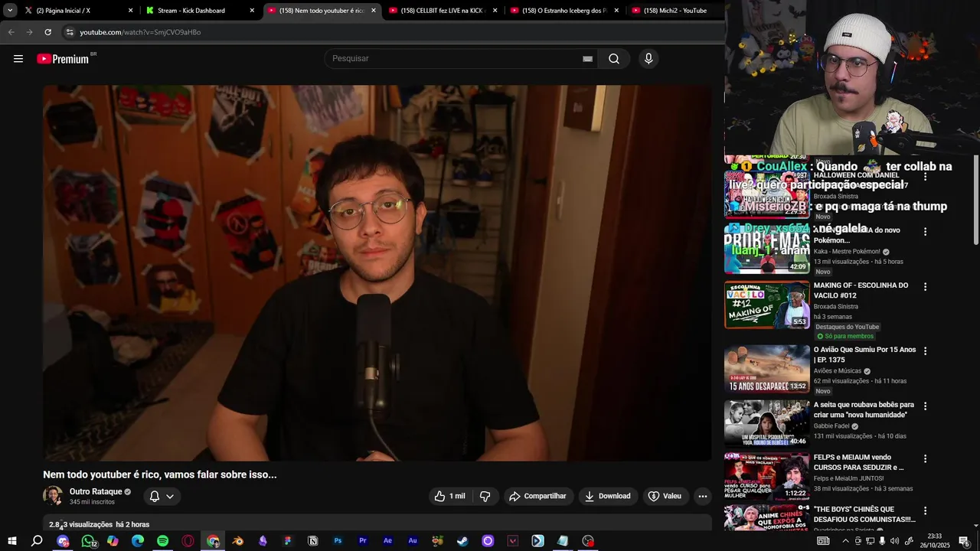The image size is (980, 551).
Task: Open the Outro Rataque channel name
Action: click(x=96, y=491)
